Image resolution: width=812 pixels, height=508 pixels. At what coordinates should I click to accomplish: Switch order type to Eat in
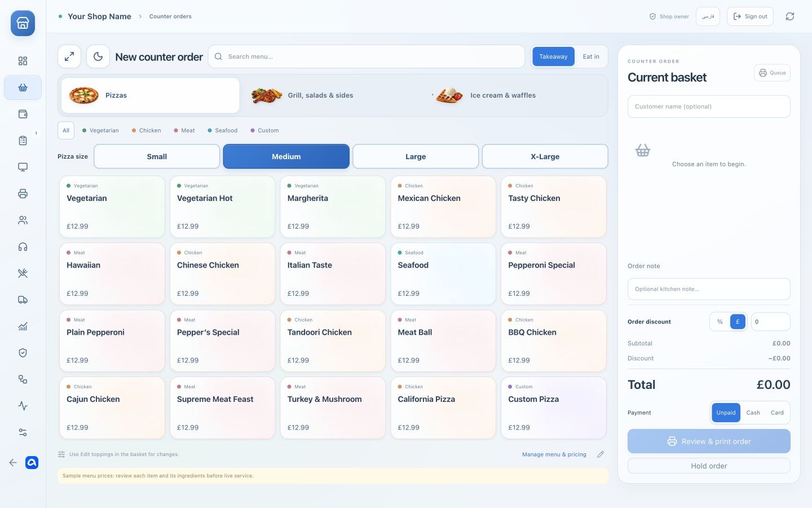(x=591, y=56)
